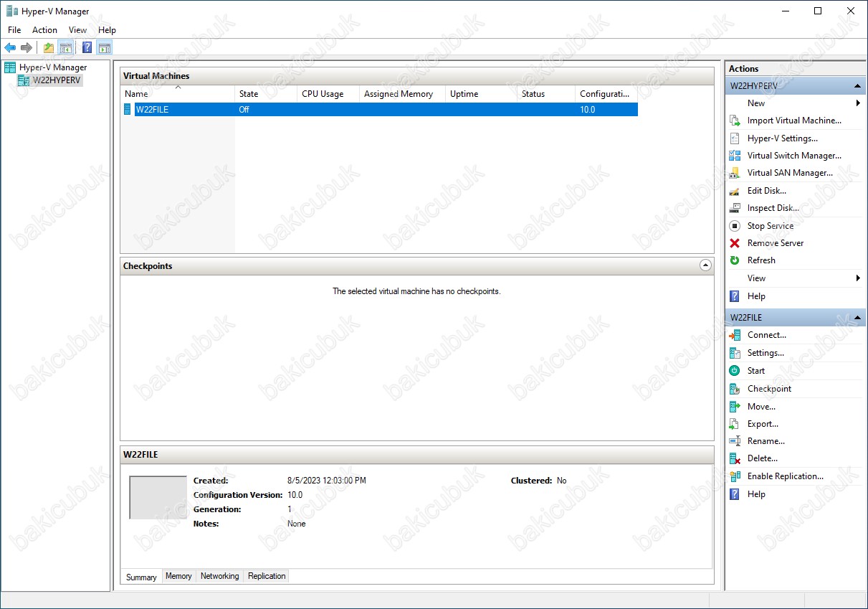Open the Inspect Disk action
Viewport: 868px width, 609px height.
pos(773,208)
